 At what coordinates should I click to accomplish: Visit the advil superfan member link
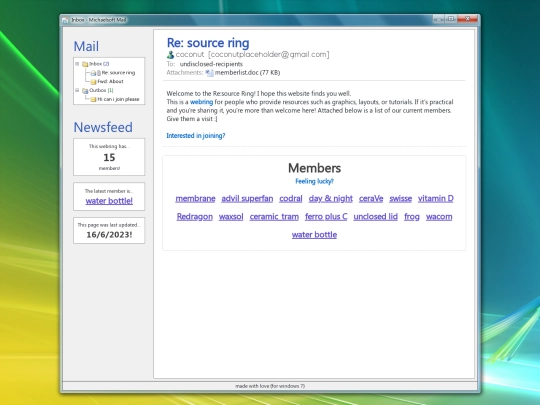(247, 199)
